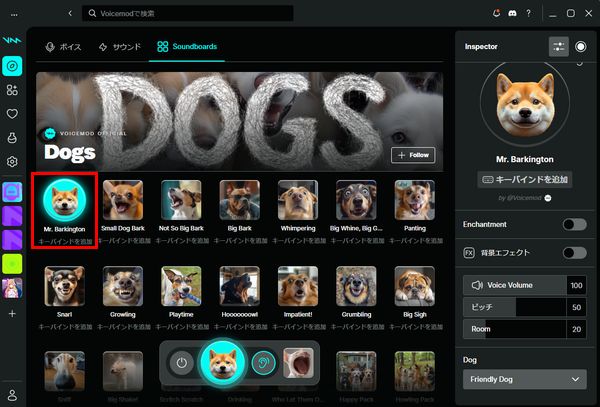Adjust the Room slider

tap(515, 329)
